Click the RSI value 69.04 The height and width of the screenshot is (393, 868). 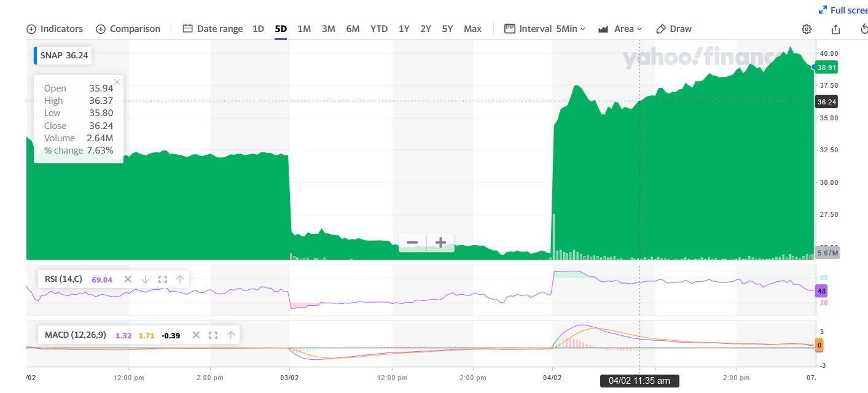point(102,279)
